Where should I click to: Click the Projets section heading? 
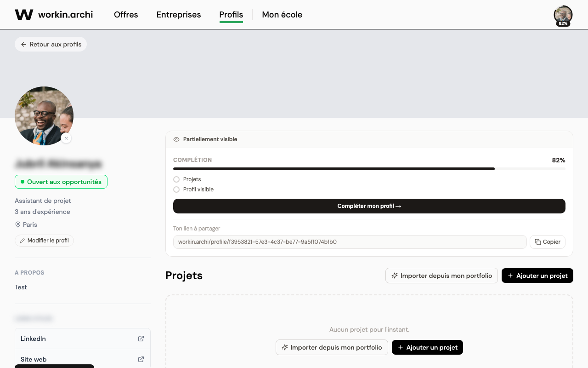184,276
